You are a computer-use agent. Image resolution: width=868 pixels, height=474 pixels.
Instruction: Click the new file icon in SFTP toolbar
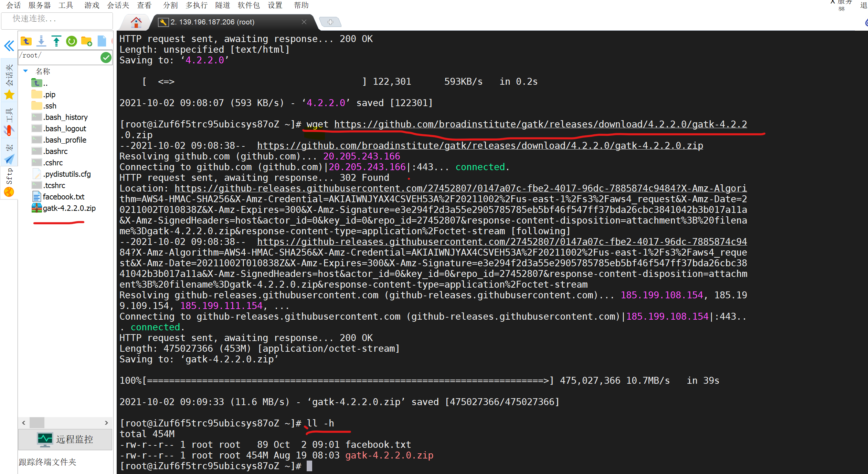click(x=102, y=41)
